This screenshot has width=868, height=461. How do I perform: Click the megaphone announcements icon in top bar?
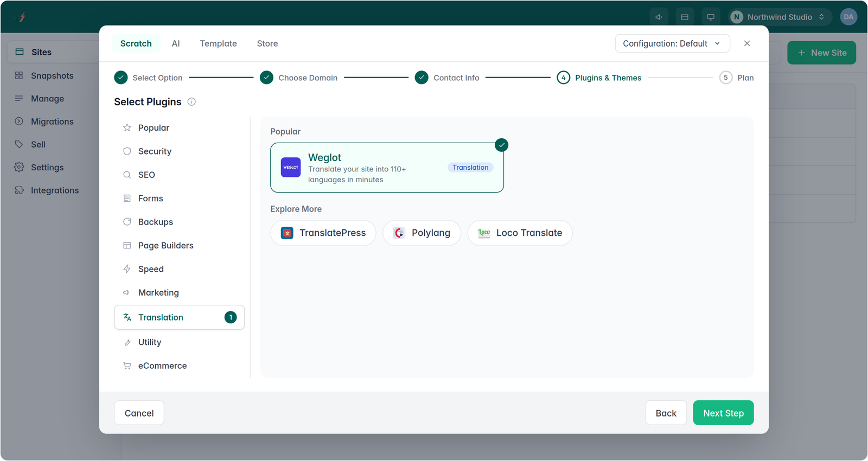(659, 17)
